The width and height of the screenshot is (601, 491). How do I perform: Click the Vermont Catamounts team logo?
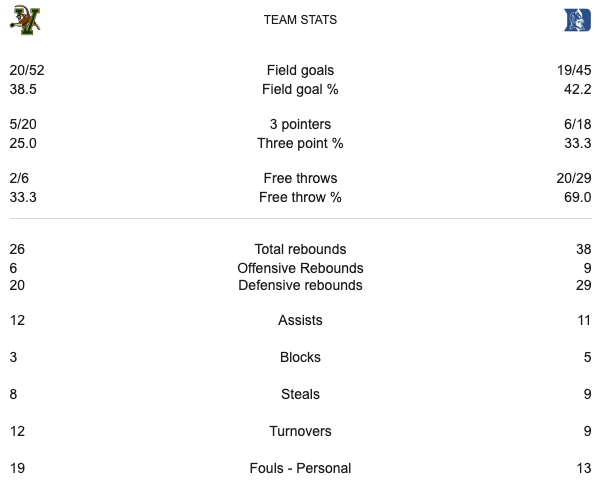pos(25,19)
